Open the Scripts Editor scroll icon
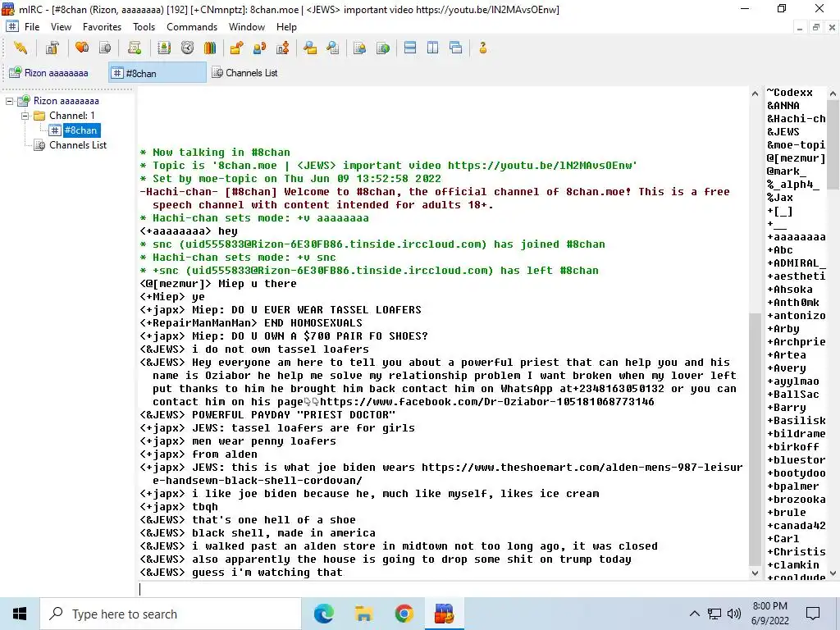Screen dimensions: 840x630 click(x=135, y=48)
